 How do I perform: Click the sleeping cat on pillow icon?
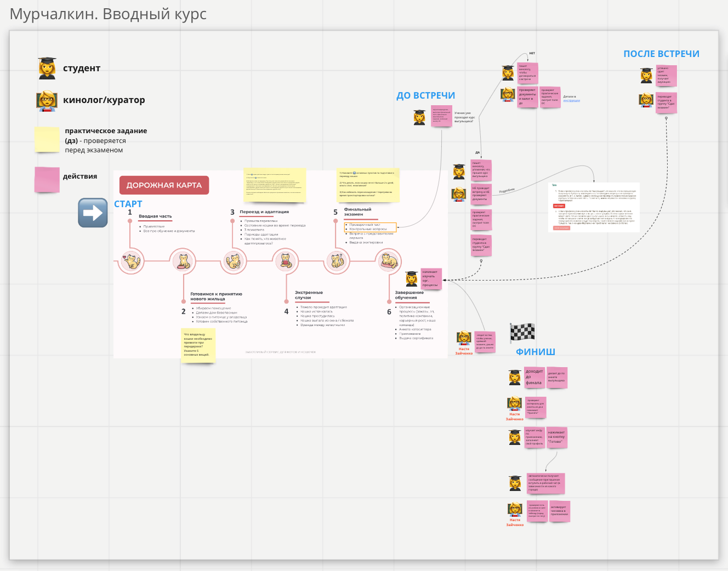click(389, 261)
